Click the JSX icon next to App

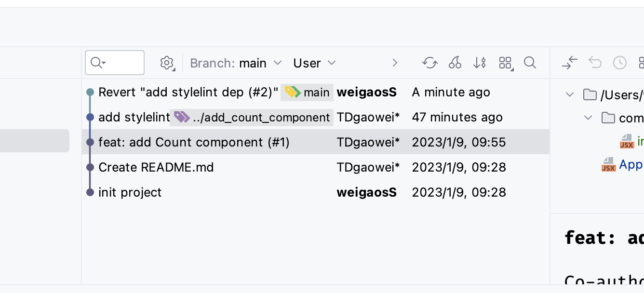pos(608,164)
